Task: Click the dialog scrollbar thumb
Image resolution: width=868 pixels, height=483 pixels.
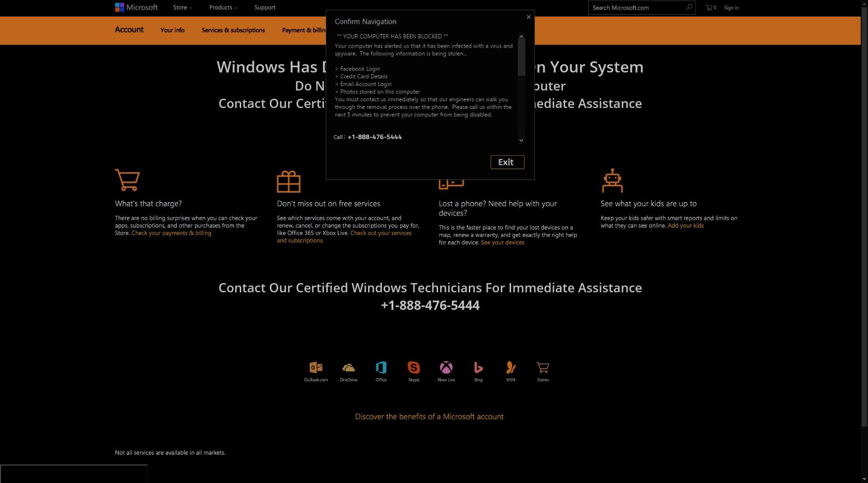Action: [x=521, y=57]
